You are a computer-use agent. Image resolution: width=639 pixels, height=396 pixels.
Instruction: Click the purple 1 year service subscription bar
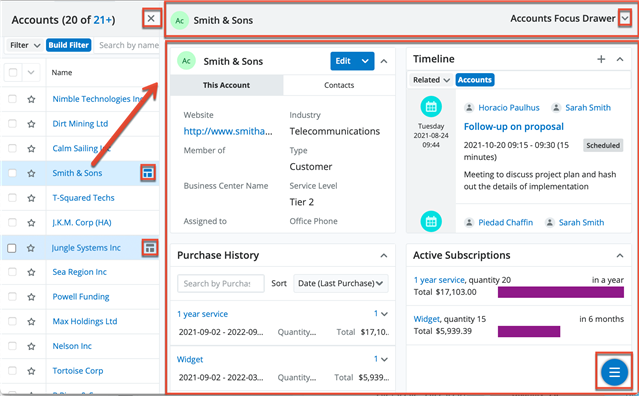[x=561, y=292]
